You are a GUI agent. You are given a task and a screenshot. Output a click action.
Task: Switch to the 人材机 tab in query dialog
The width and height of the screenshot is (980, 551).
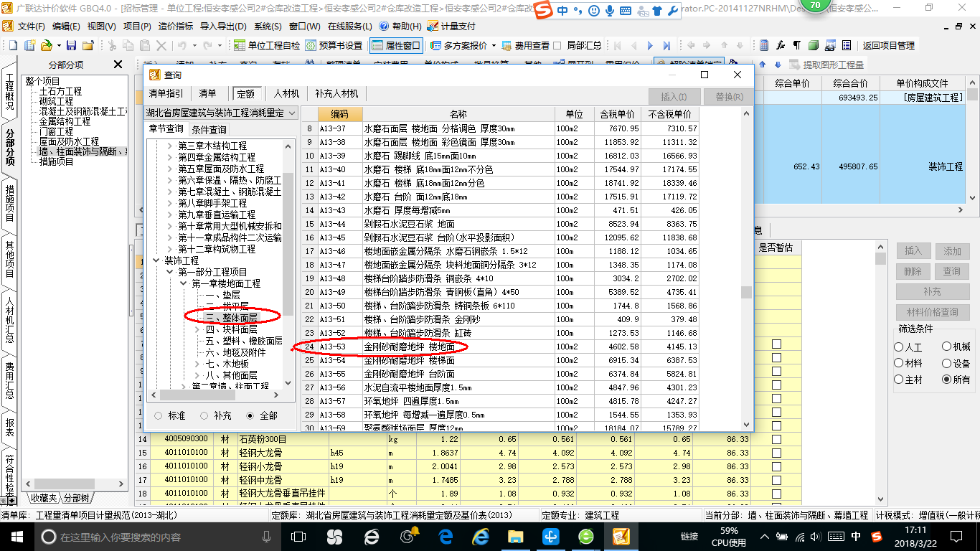(x=286, y=93)
